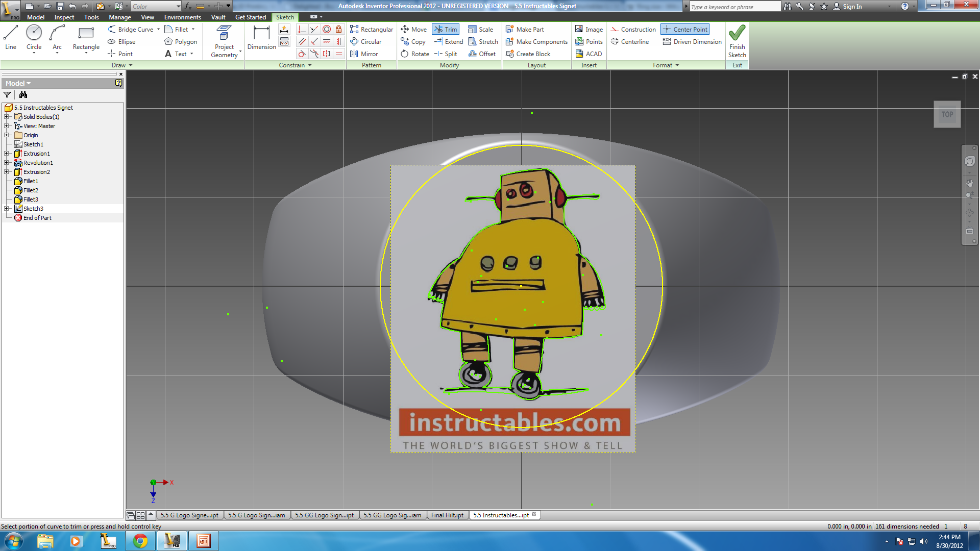
Task: Open the Bridge Curve dropdown arrow
Action: pos(158,30)
